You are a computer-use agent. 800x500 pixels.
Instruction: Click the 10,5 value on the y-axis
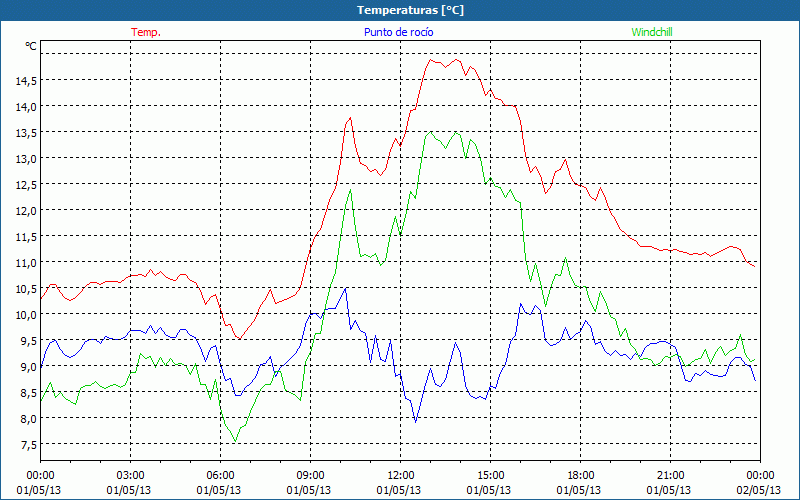(26, 288)
